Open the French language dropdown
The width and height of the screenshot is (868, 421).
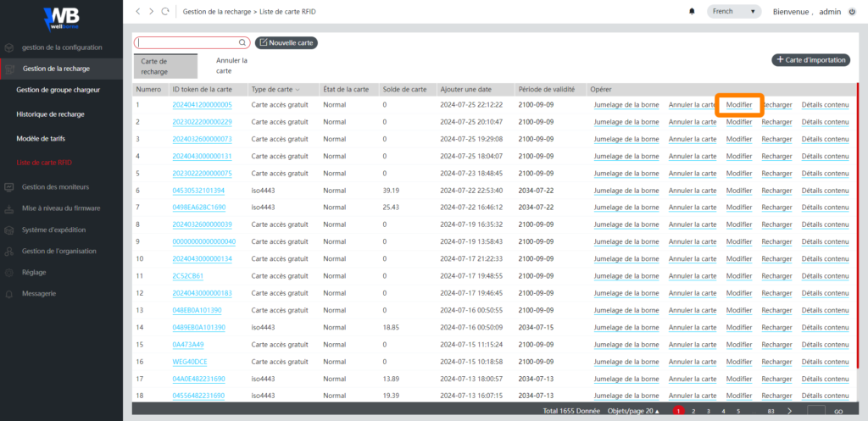[733, 11]
